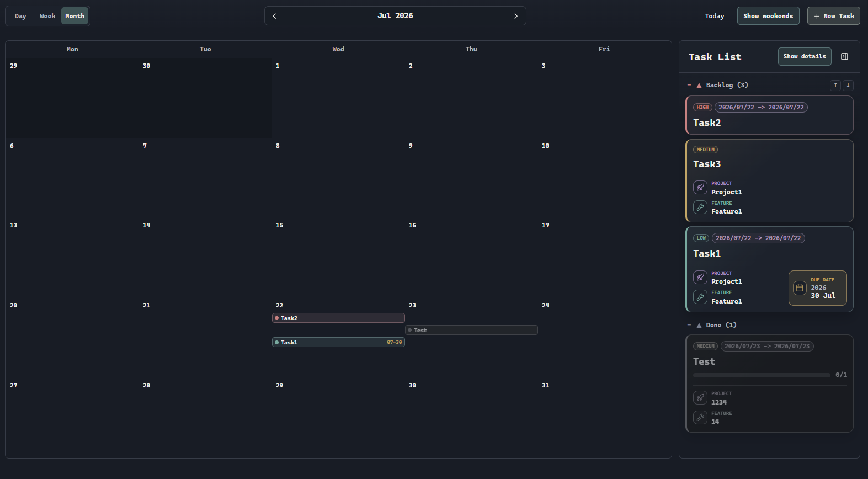
Task: Select Task1 card title in Backlog
Action: pyautogui.click(x=707, y=253)
